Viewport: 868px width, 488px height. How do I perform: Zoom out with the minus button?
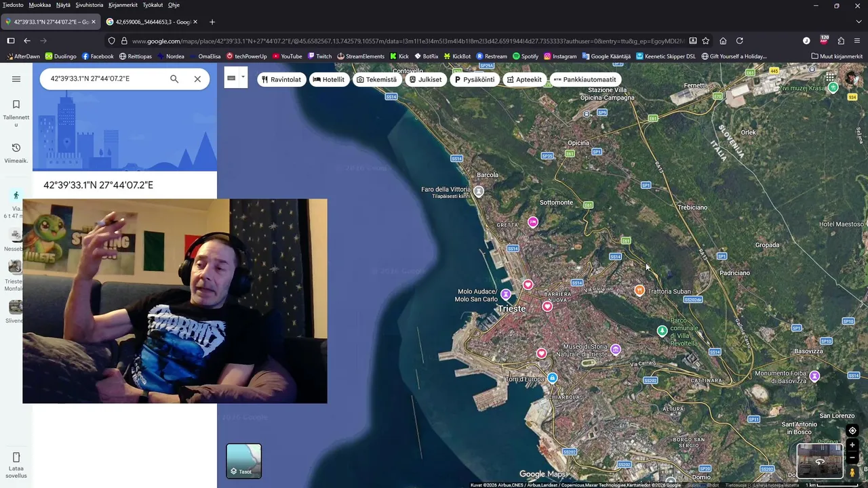click(x=852, y=457)
